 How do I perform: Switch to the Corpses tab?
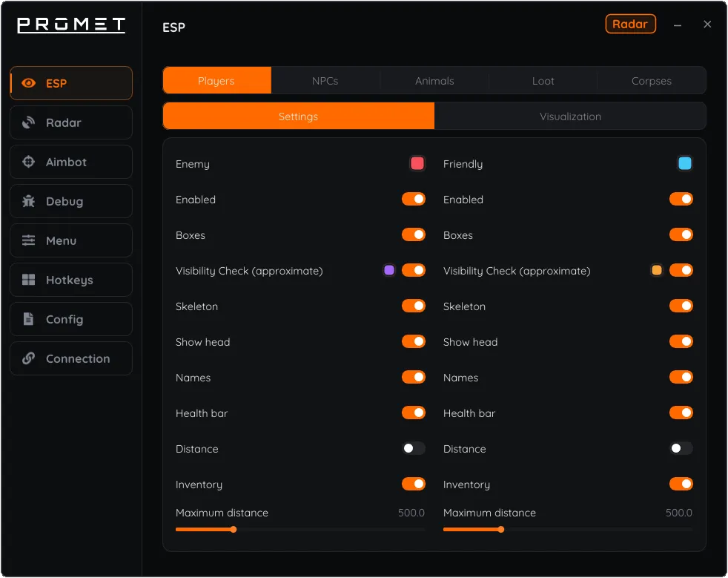pyautogui.click(x=652, y=81)
